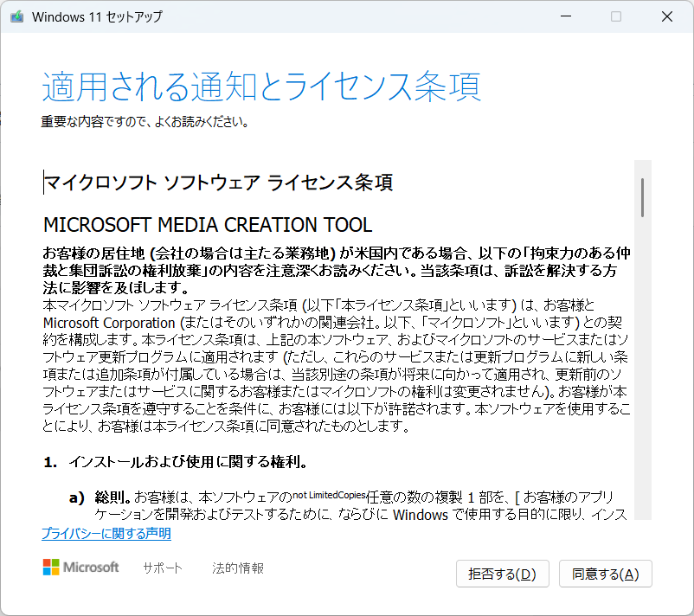694x616 pixels.
Task: Click the heading マイクロソフト ソフトウェア ライセンス条項
Action: tap(218, 183)
